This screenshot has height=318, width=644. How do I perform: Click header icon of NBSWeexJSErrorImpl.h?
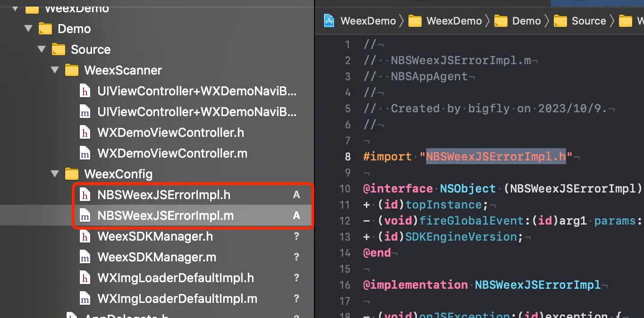pos(85,195)
